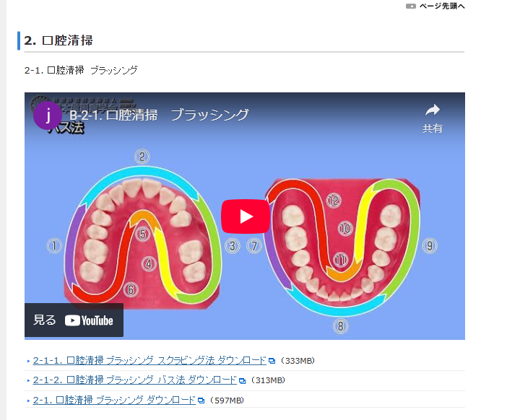507x420 pixels.
Task: Select the file size text '(333MB)'
Action: (x=298, y=361)
